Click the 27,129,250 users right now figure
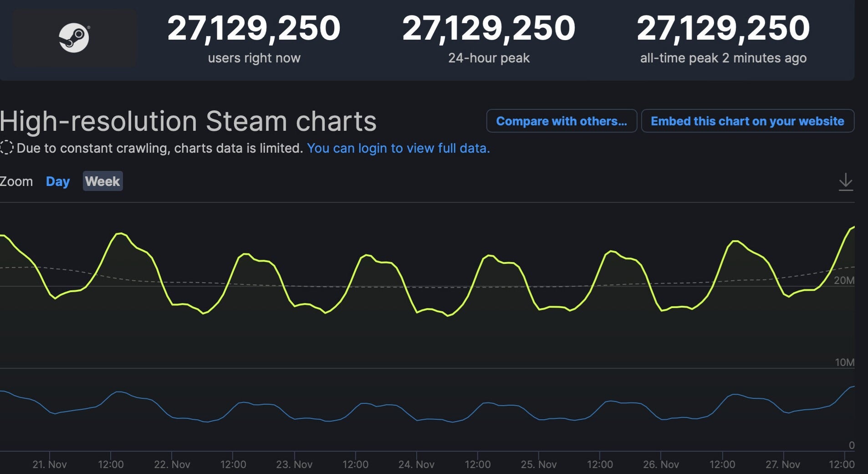The image size is (868, 474). tap(254, 28)
